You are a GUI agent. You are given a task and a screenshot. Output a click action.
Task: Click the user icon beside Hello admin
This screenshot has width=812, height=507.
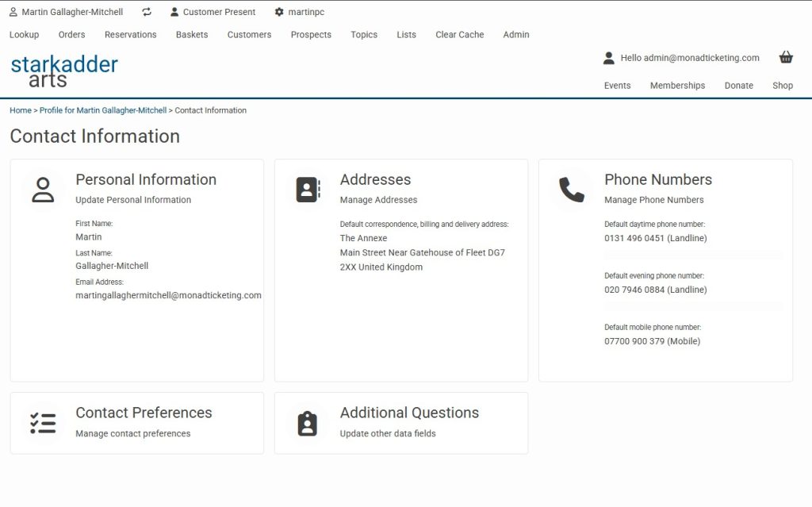pyautogui.click(x=608, y=58)
